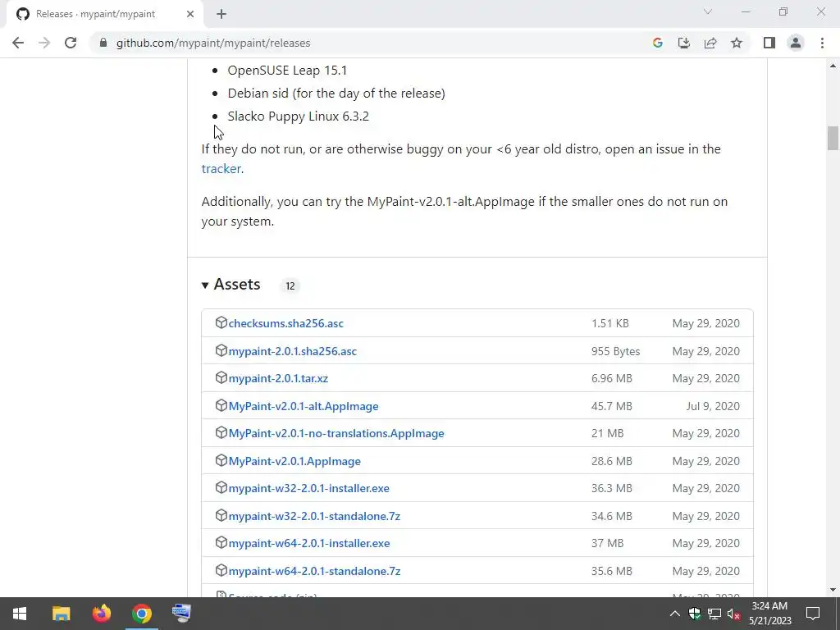This screenshot has width=840, height=630.
Task: Open the Windows Start menu
Action: (x=20, y=614)
